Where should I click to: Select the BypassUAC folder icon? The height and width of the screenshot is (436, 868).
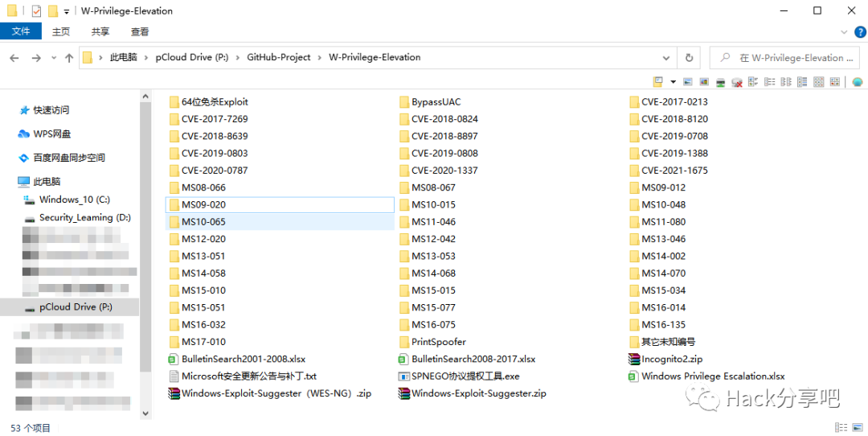click(x=404, y=102)
